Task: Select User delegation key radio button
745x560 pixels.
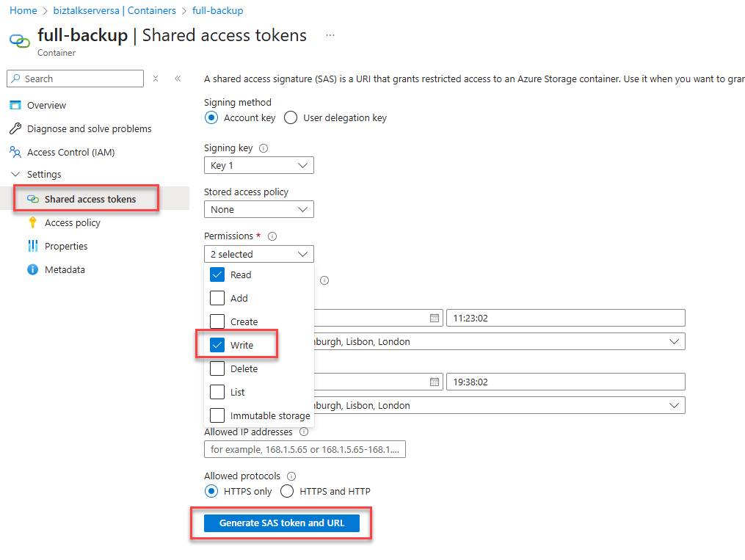Action: tap(291, 118)
